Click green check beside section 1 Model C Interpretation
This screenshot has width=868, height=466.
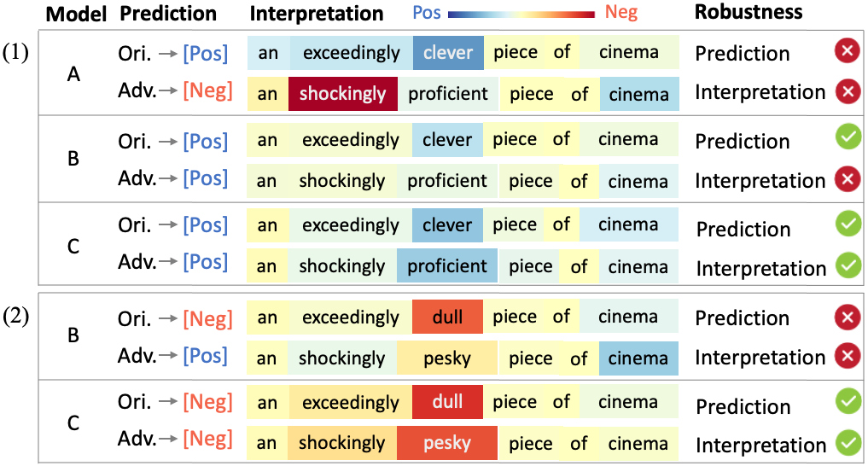(x=848, y=265)
